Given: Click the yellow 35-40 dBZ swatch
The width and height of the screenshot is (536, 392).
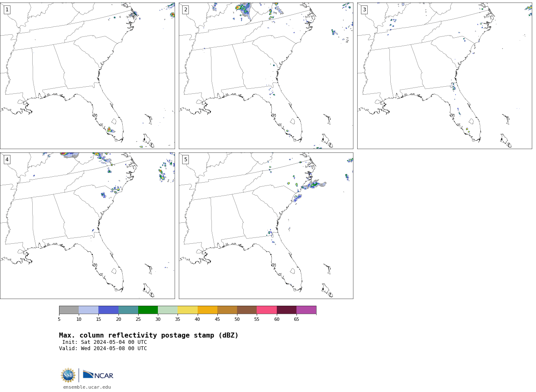Looking at the screenshot, I should 188,310.
